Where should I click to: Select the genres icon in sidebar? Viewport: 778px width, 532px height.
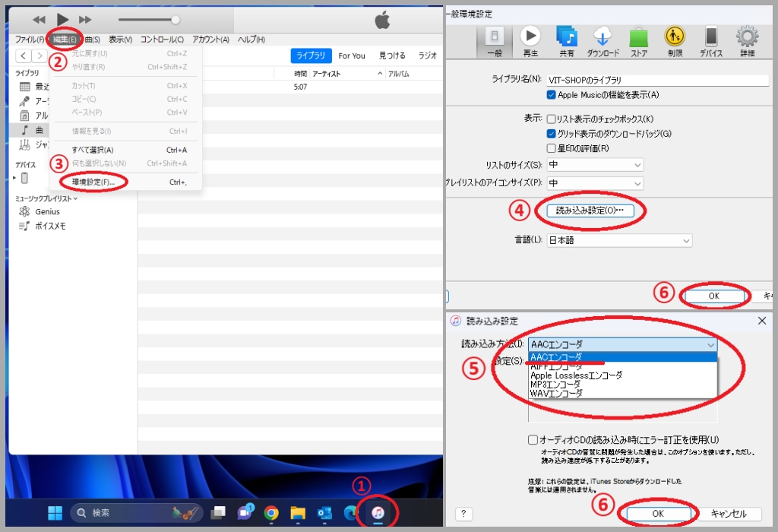pos(24,145)
